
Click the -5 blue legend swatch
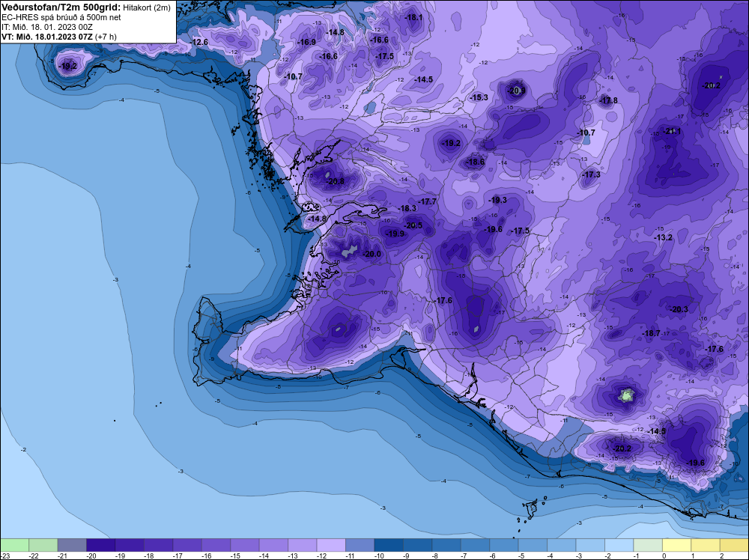[533, 545]
